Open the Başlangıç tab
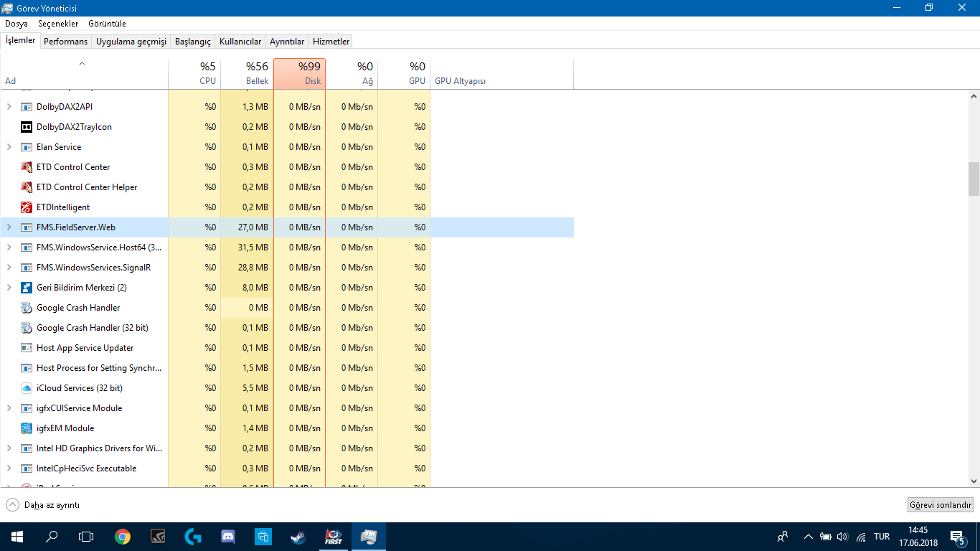This screenshot has height=551, width=980. pyautogui.click(x=192, y=42)
